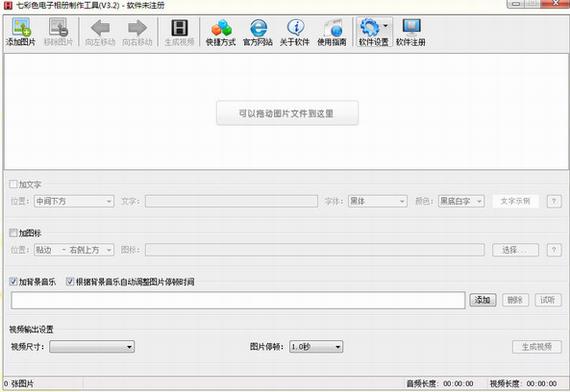Click the 视频输出设置 section label
The width and height of the screenshot is (570, 392).
point(31,329)
